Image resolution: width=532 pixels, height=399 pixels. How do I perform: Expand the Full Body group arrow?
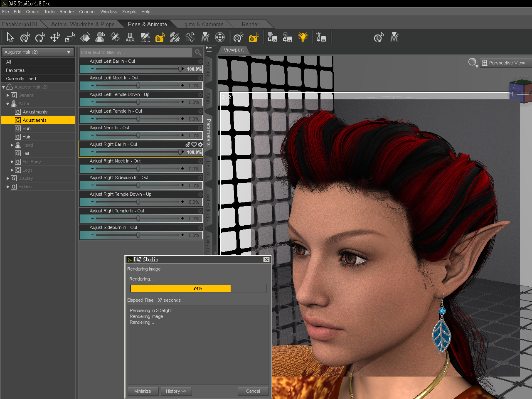coord(12,162)
